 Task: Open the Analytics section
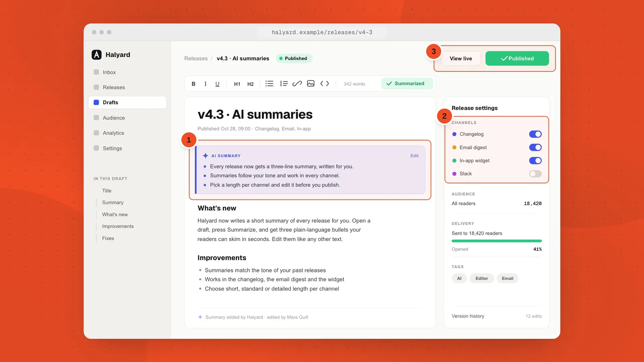127,133
